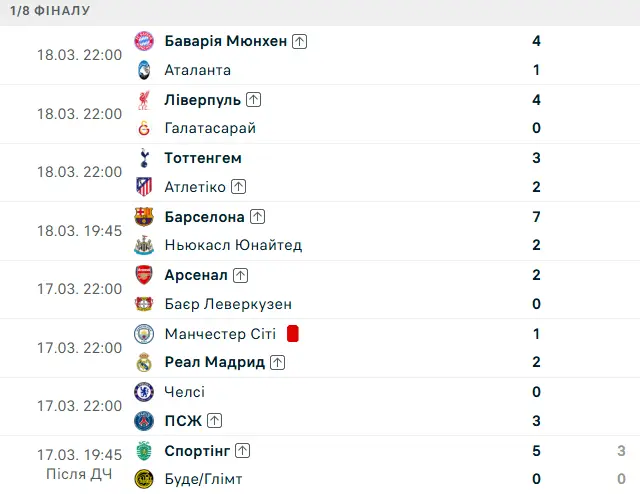Click the advancing arrow icon beside Бaварія Мюнхен
This screenshot has width=640, height=494.
tap(301, 41)
